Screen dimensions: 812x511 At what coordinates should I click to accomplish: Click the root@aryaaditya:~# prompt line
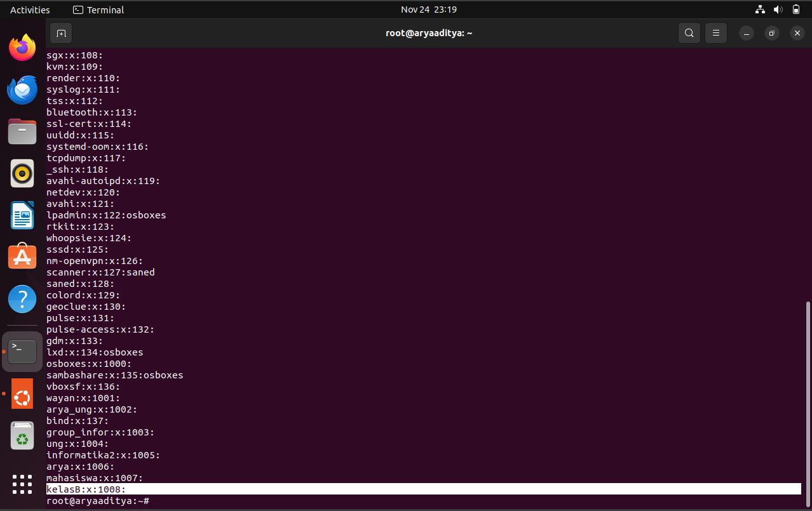point(98,501)
